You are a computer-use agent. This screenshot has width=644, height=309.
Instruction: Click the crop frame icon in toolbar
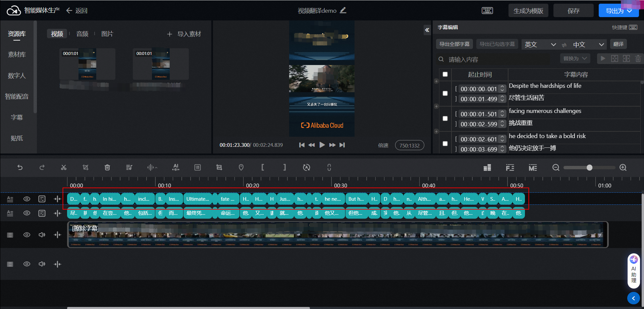pos(219,167)
